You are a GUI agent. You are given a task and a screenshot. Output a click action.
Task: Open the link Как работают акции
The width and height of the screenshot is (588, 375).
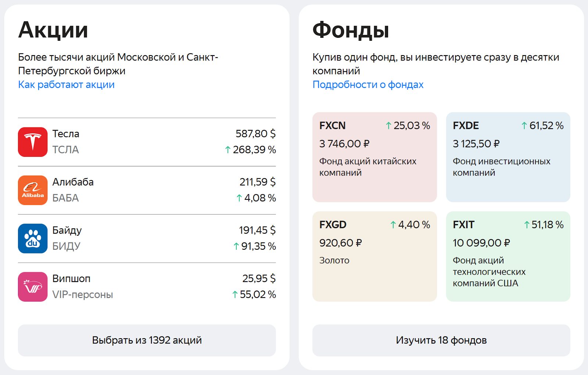[x=66, y=84]
